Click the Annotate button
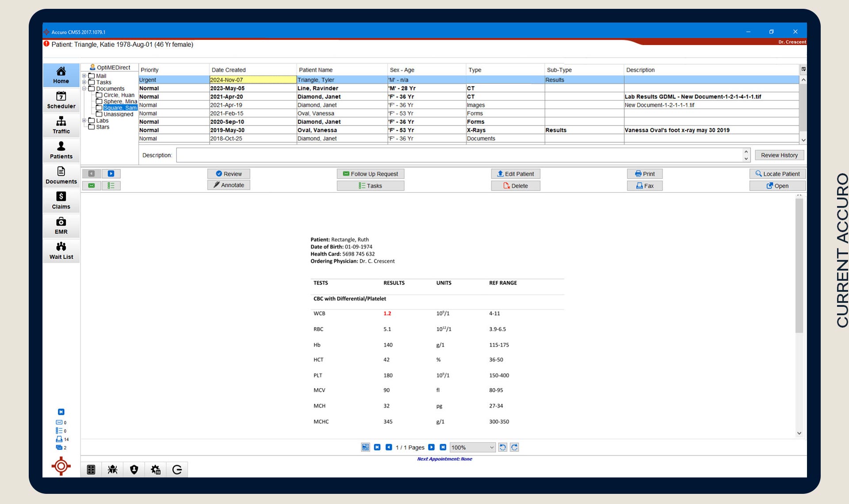Viewport: 849px width, 504px height. point(229,185)
